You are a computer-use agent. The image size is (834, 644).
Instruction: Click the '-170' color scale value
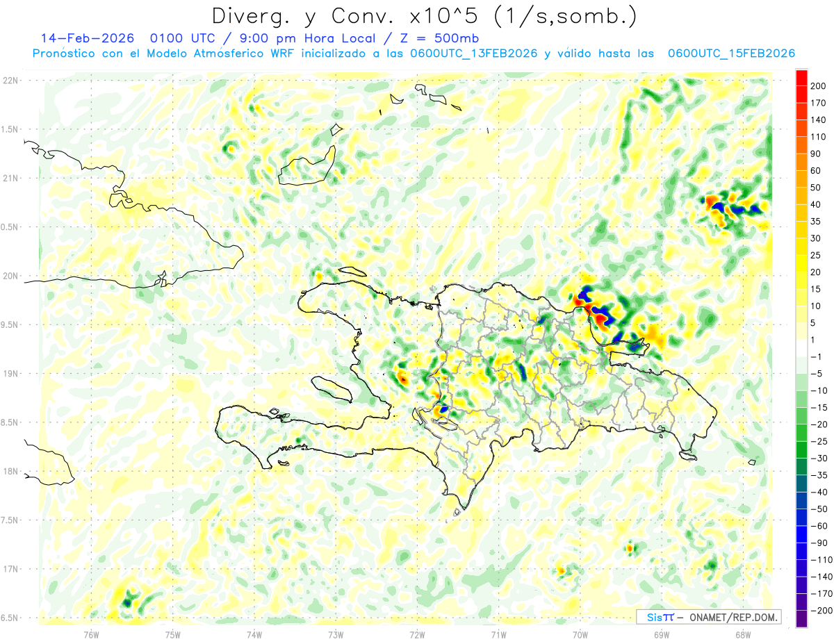coord(821,594)
